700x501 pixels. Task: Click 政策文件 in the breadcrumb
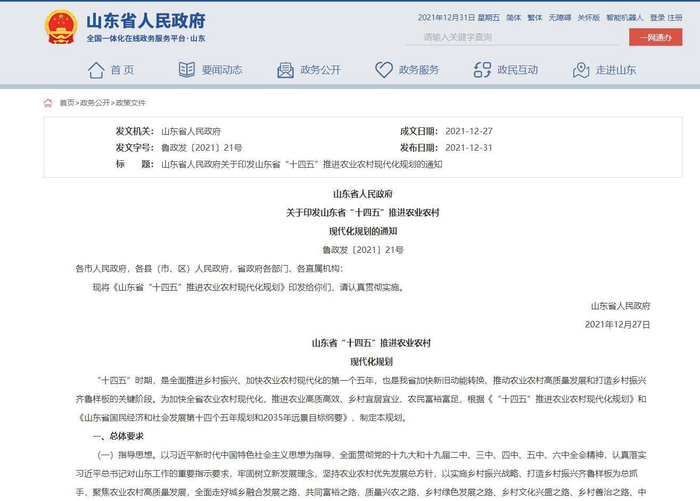(130, 103)
